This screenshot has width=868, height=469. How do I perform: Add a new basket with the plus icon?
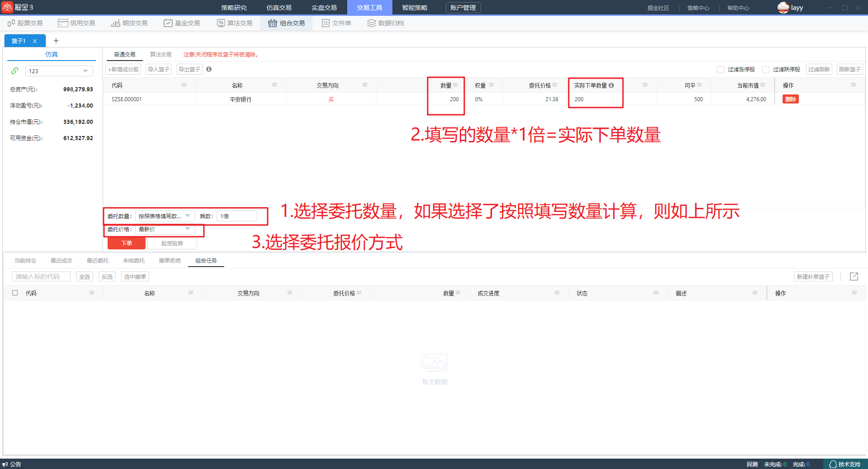pyautogui.click(x=56, y=41)
